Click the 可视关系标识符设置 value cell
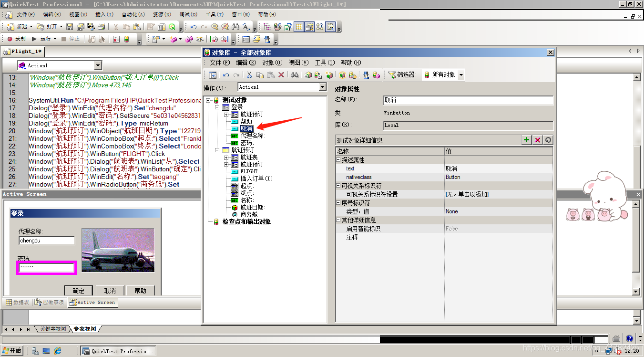The image size is (644, 357). [499, 194]
